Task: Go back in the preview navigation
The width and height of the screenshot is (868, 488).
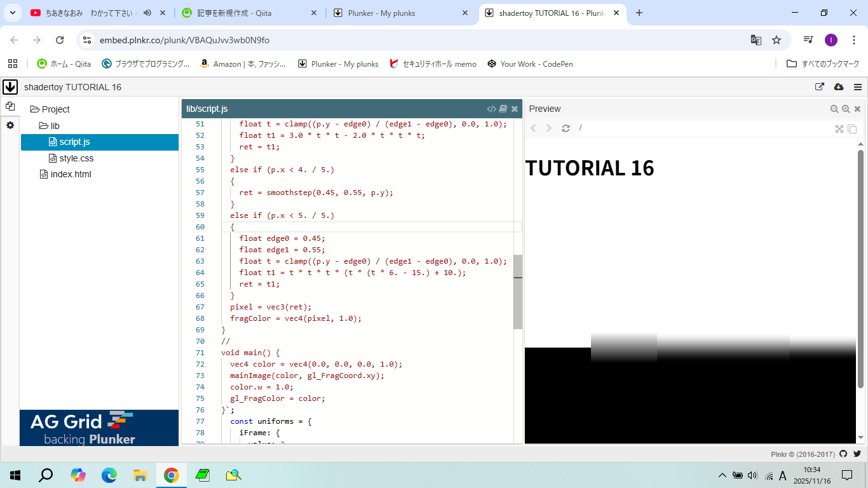Action: 533,128
